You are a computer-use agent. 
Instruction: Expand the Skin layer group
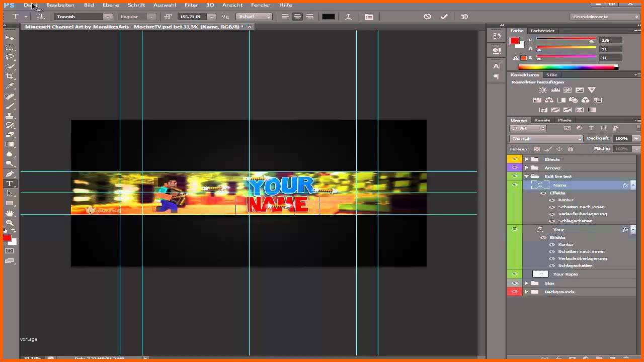coord(527,283)
